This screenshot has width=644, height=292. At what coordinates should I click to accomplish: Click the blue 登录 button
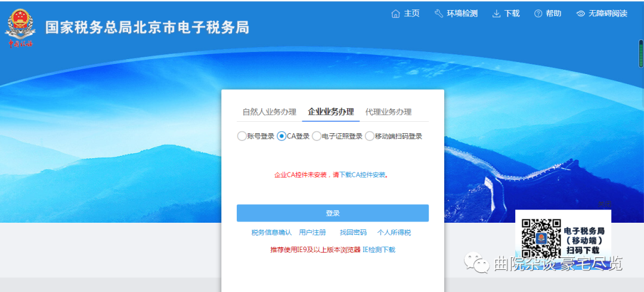[x=333, y=213]
